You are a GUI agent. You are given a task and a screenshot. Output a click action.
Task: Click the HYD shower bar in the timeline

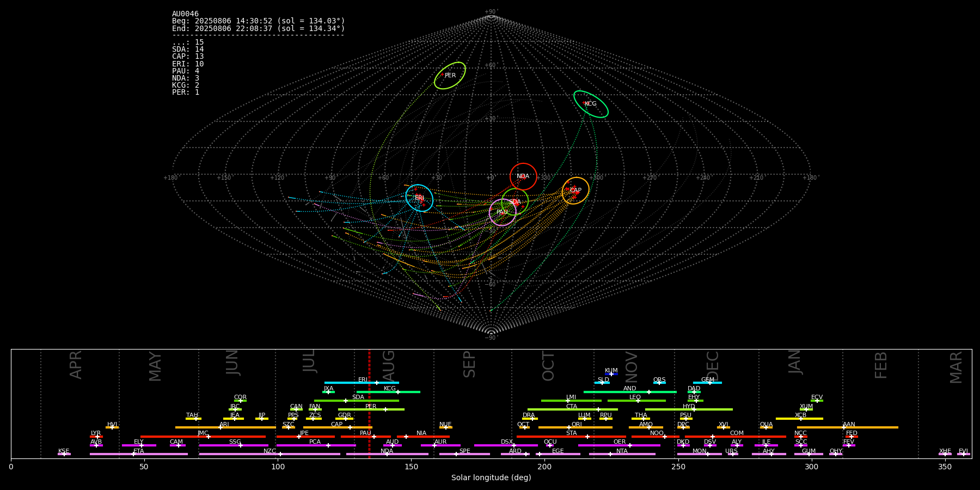(x=689, y=409)
